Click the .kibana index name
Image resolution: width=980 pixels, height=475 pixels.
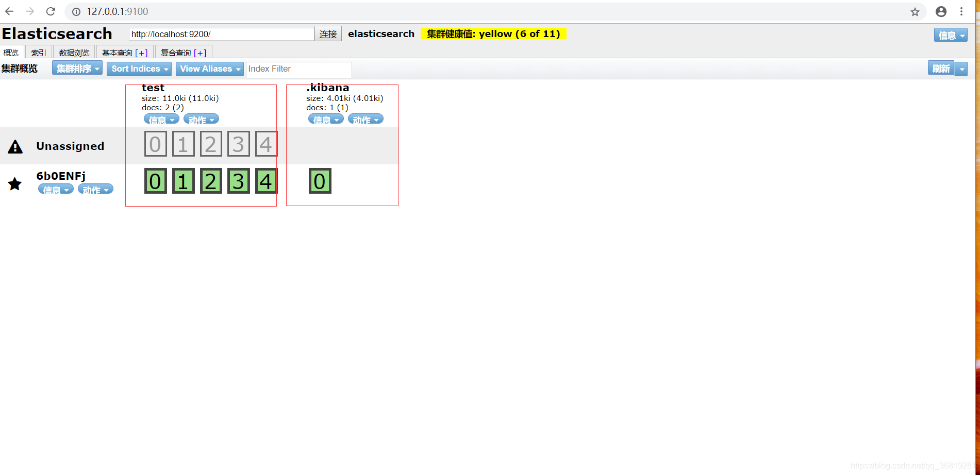pyautogui.click(x=328, y=88)
